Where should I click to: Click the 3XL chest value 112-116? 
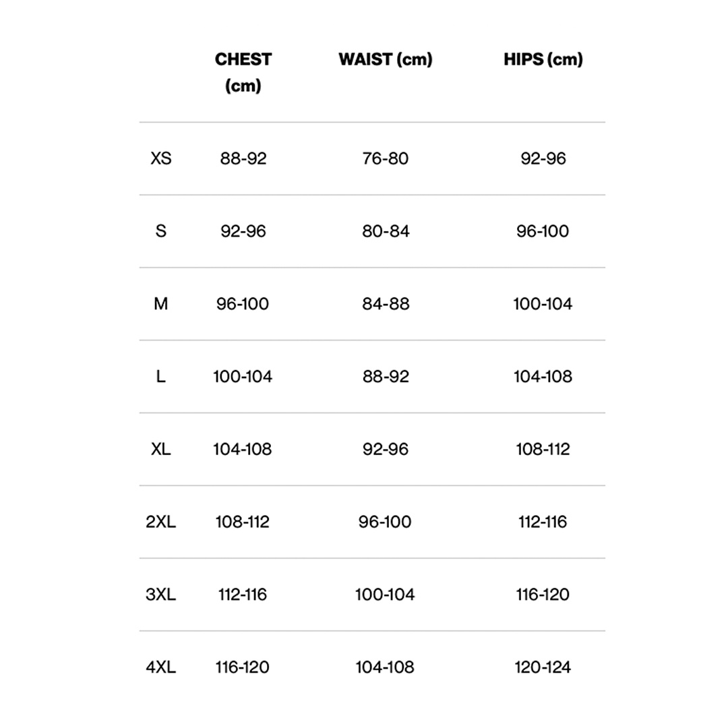click(x=243, y=595)
